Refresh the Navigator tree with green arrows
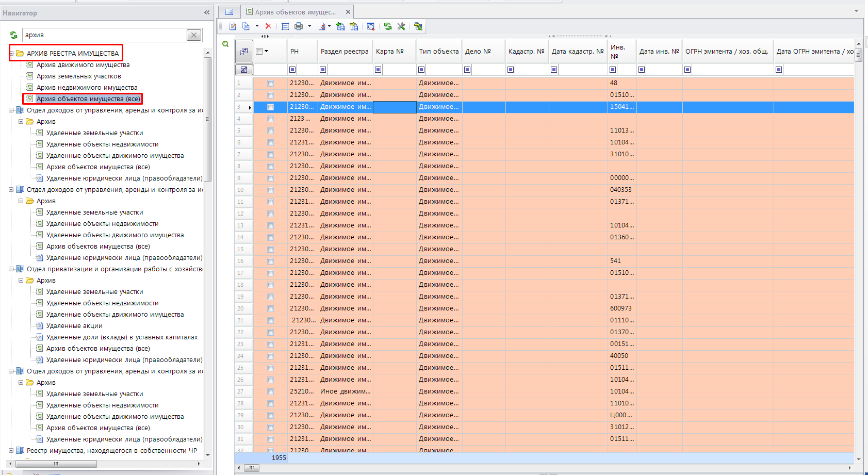 point(13,35)
